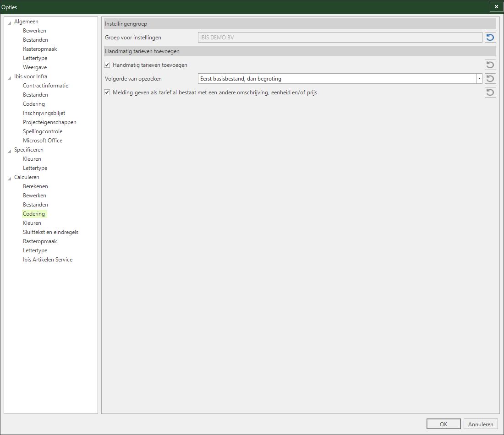Select highlighted Codering under Calculeren

(x=34, y=214)
